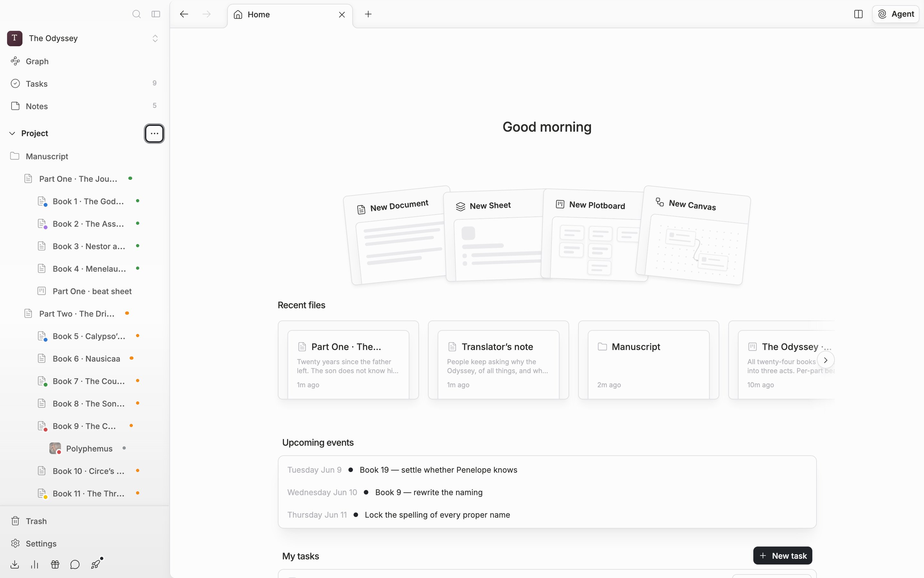Click orange status dot for Book 6
924x578 pixels.
click(x=131, y=358)
